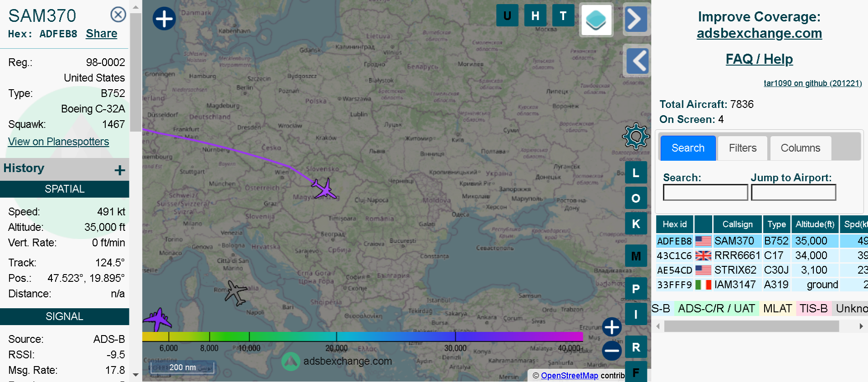Open tar1090 on github link
Screen dimensions: 868x382
812,83
